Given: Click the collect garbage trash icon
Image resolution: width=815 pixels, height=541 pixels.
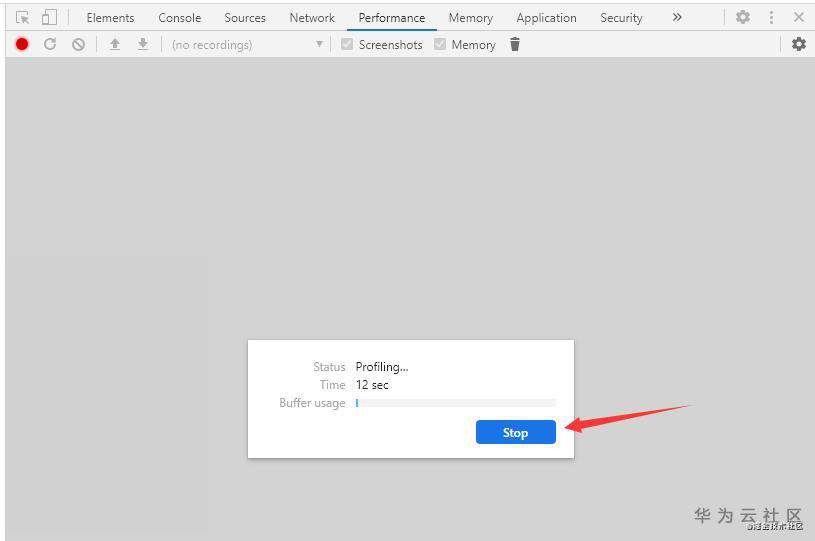Looking at the screenshot, I should [x=515, y=44].
